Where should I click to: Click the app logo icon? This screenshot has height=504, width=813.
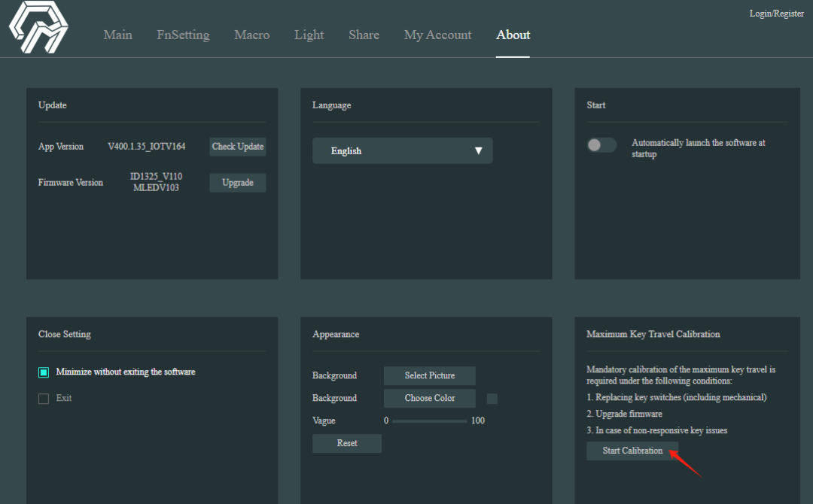[38, 28]
